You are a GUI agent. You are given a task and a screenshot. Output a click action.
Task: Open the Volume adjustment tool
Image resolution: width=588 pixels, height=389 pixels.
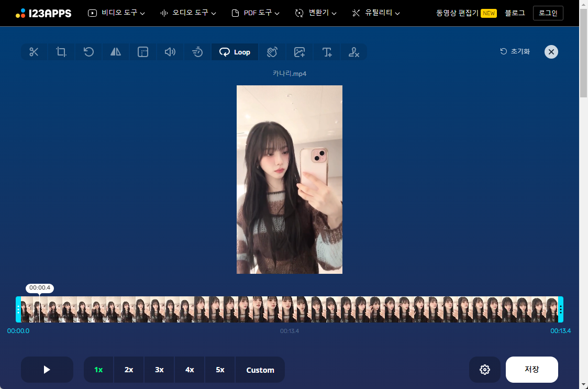170,52
